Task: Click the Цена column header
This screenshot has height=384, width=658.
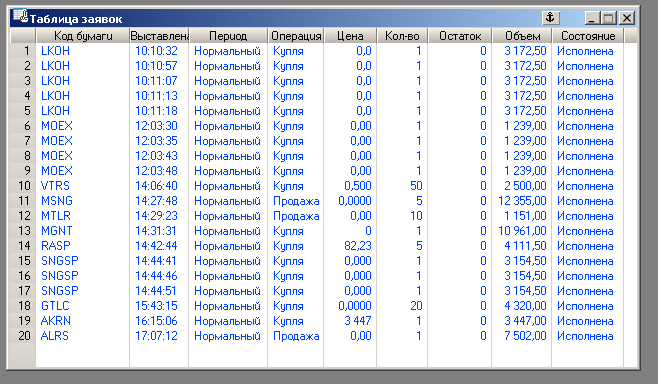Action: point(350,36)
